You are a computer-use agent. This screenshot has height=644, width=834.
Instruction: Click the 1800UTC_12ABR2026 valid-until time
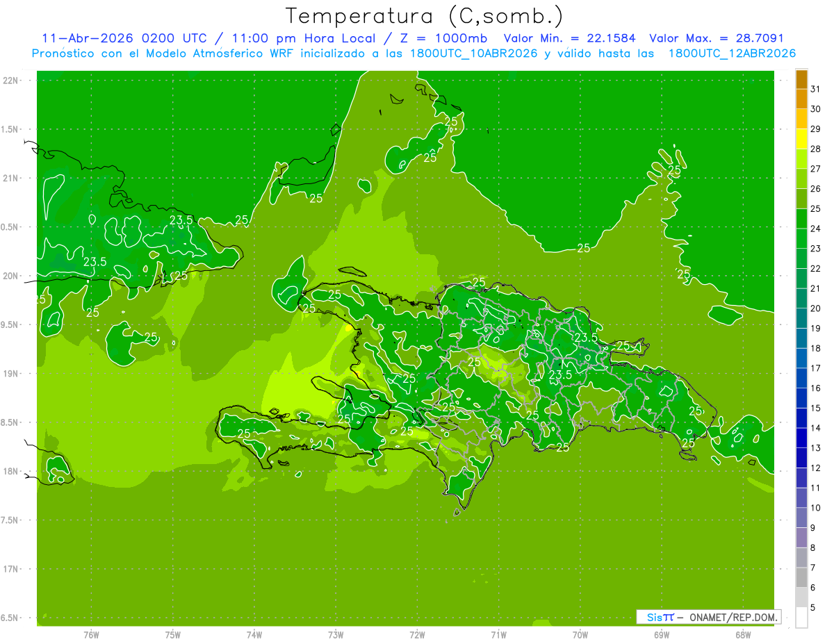click(x=732, y=53)
